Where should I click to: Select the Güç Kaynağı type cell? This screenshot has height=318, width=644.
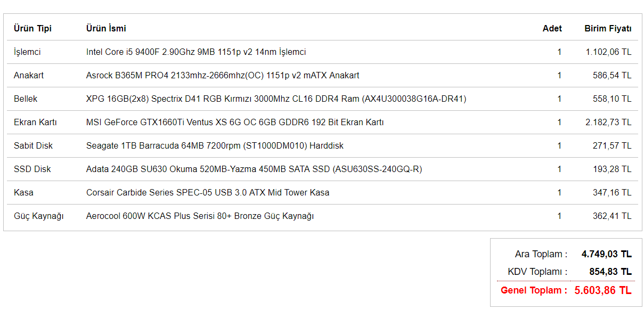(x=38, y=216)
